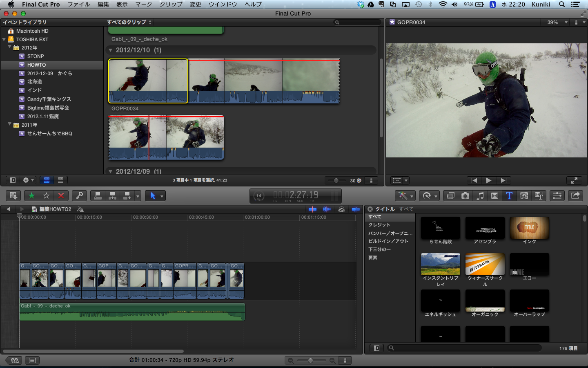Hide the event library sidebar

(13, 180)
